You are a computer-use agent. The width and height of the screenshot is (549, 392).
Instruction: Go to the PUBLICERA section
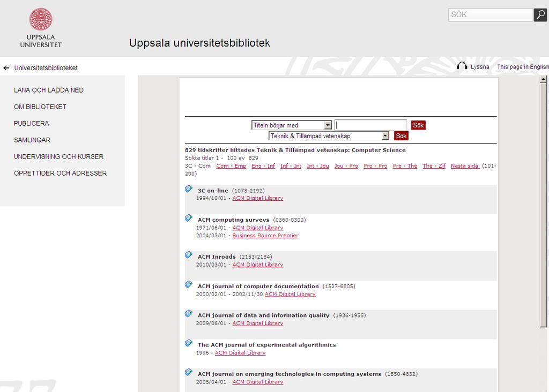pyautogui.click(x=32, y=124)
